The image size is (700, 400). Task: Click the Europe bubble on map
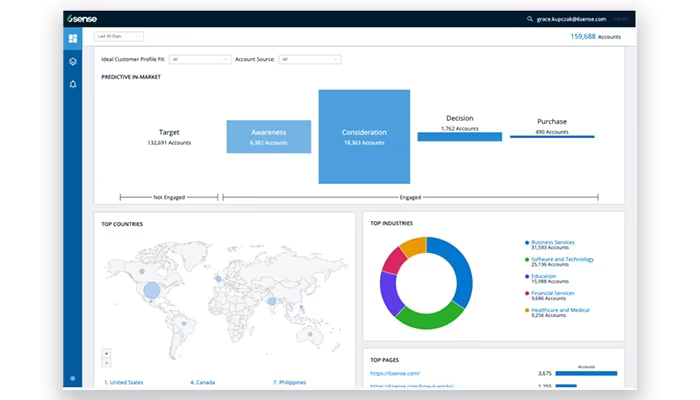(218, 279)
